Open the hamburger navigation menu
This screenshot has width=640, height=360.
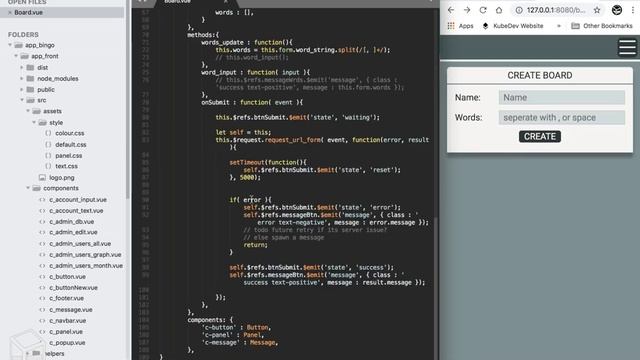tap(627, 47)
